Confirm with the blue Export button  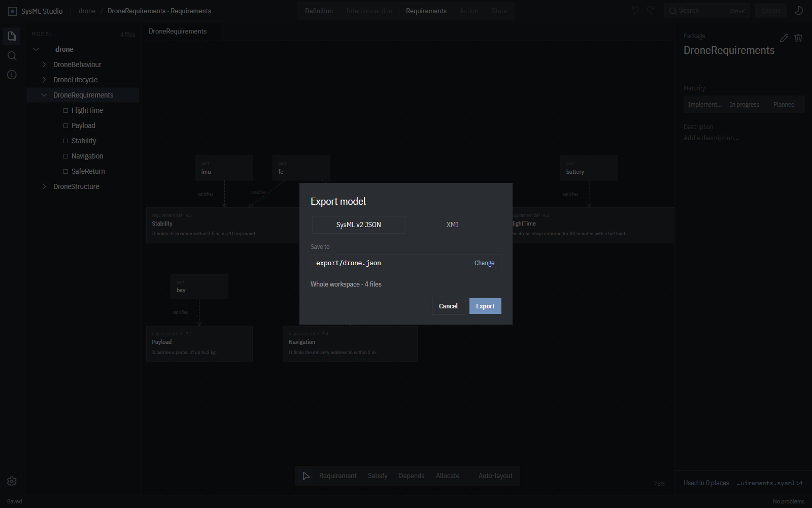(485, 306)
